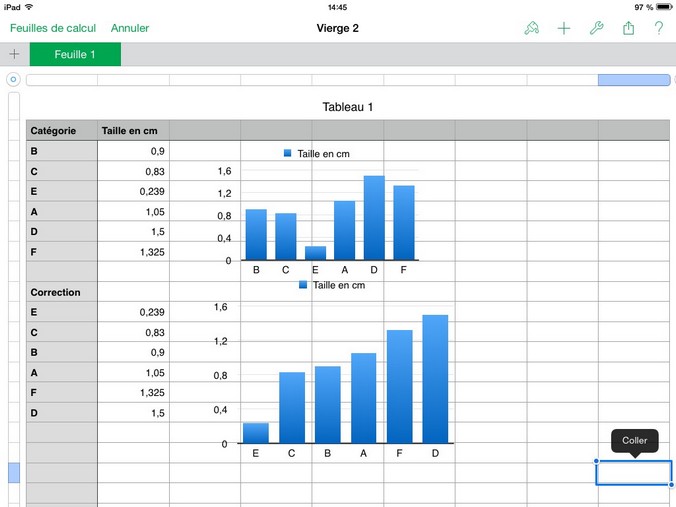Open the Format paintbrush tool
The image size is (676, 507).
click(531, 28)
